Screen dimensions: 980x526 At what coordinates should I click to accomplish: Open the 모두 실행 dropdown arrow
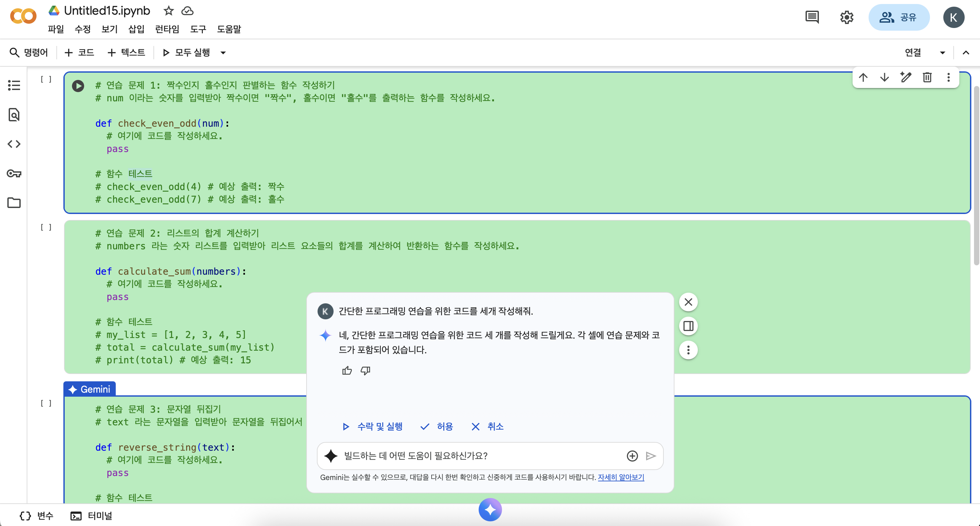(x=223, y=53)
